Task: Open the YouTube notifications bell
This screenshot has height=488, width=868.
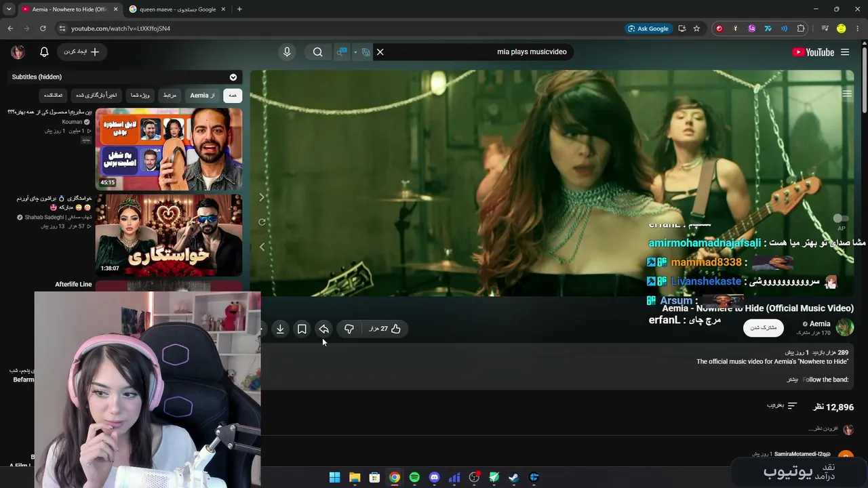Action: pos(44,52)
